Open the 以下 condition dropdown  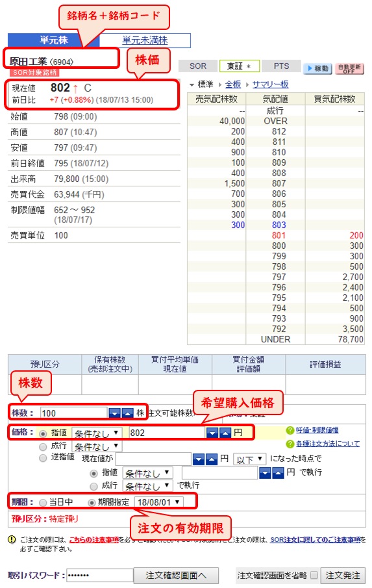coord(249,459)
